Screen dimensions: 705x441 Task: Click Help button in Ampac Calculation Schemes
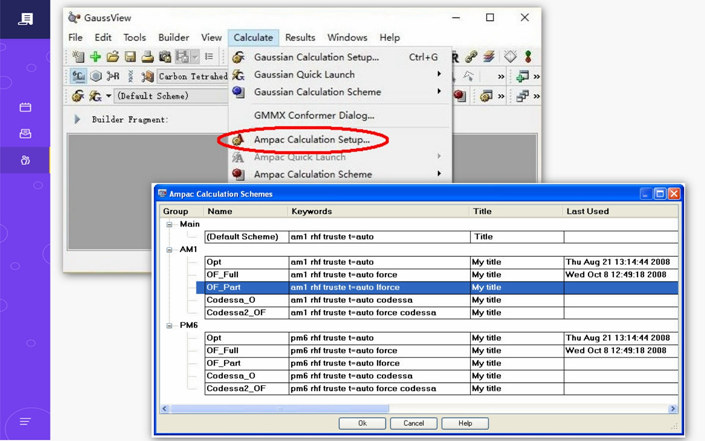pos(465,423)
